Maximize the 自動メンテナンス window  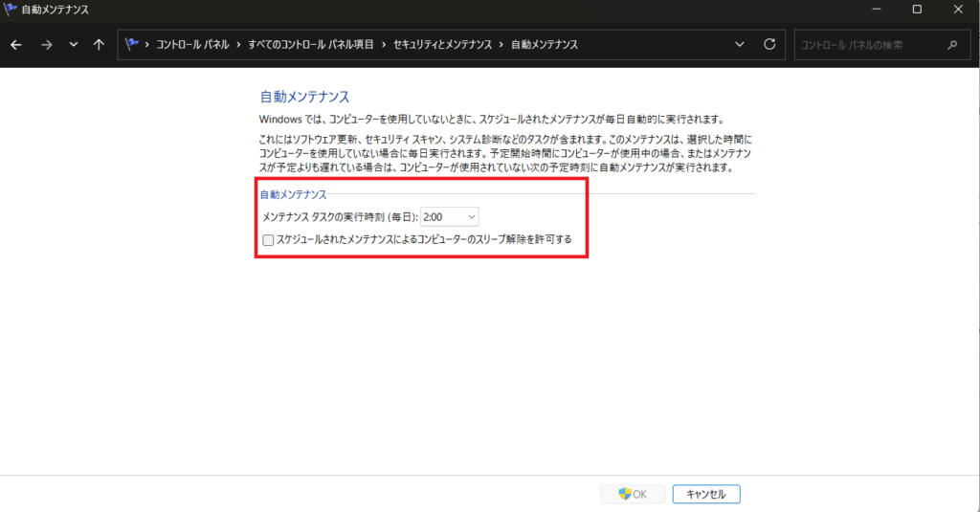click(x=917, y=10)
